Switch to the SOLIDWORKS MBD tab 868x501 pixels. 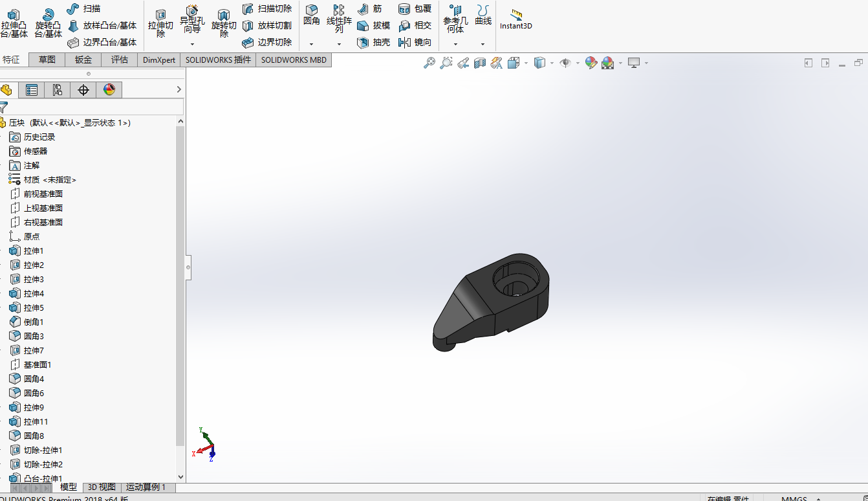coord(294,60)
